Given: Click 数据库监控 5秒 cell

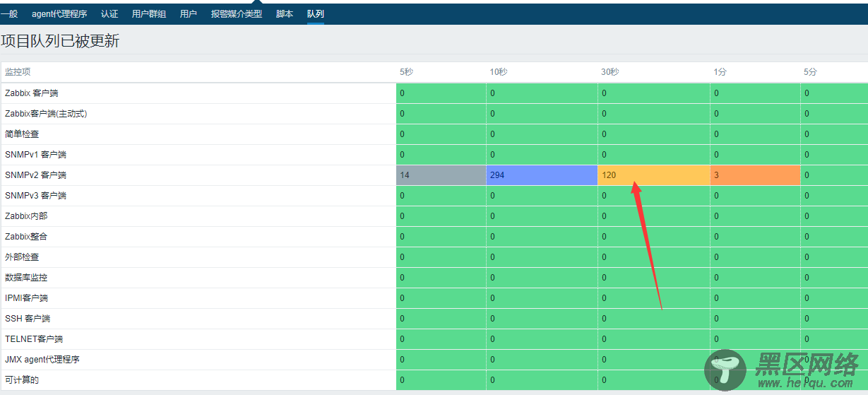Looking at the screenshot, I should [x=441, y=278].
